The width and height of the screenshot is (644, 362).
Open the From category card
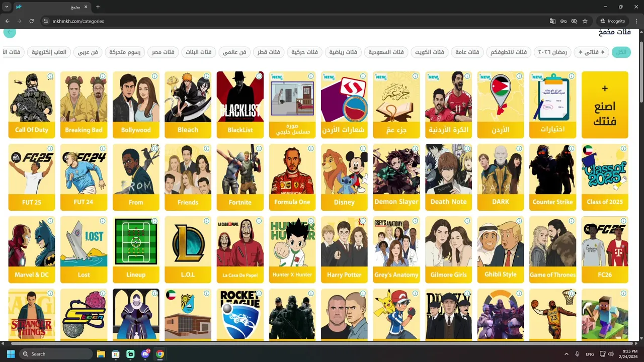[136, 177]
